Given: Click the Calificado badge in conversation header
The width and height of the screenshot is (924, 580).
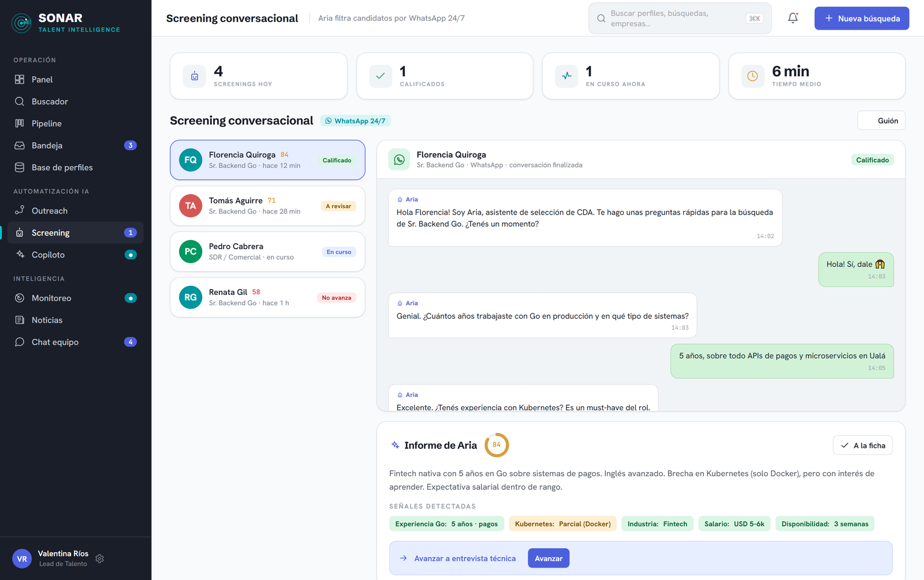Looking at the screenshot, I should [x=873, y=160].
